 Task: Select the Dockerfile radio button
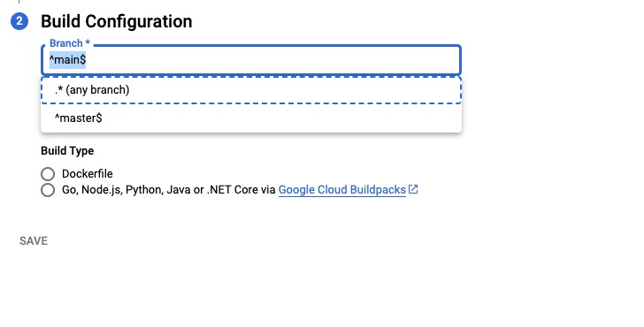click(48, 174)
